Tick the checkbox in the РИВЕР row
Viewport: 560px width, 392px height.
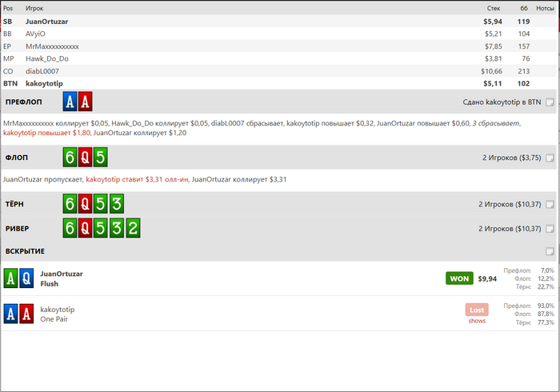[x=550, y=229]
